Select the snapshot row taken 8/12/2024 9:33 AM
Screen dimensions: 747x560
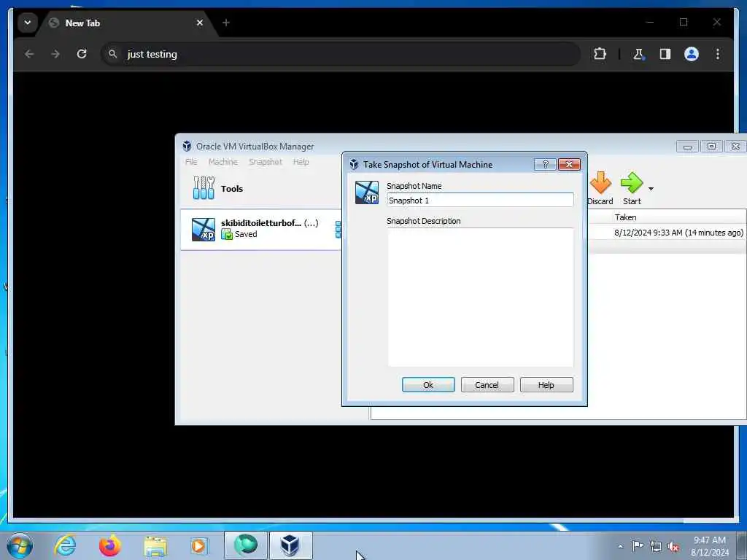(667, 233)
